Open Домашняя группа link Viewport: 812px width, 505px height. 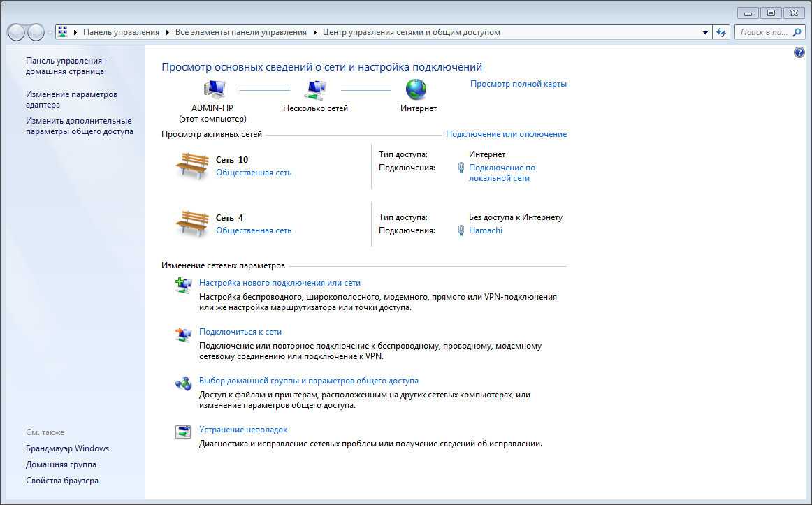[61, 464]
